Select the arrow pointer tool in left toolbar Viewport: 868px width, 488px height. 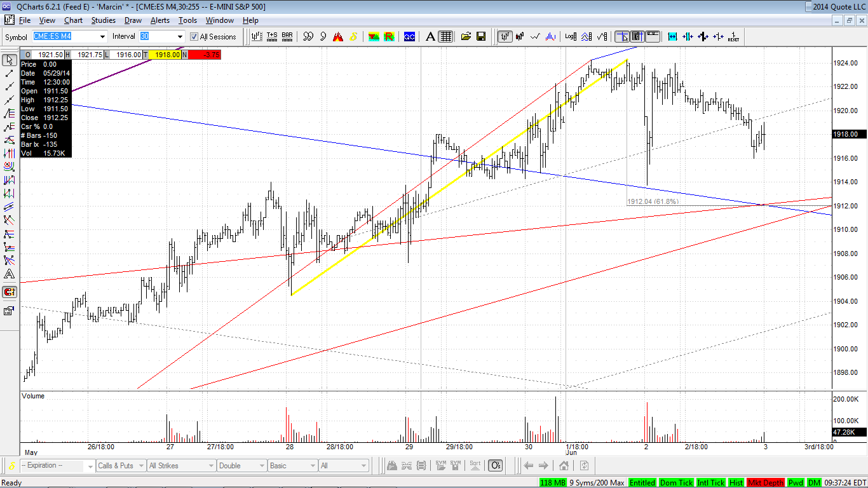9,60
